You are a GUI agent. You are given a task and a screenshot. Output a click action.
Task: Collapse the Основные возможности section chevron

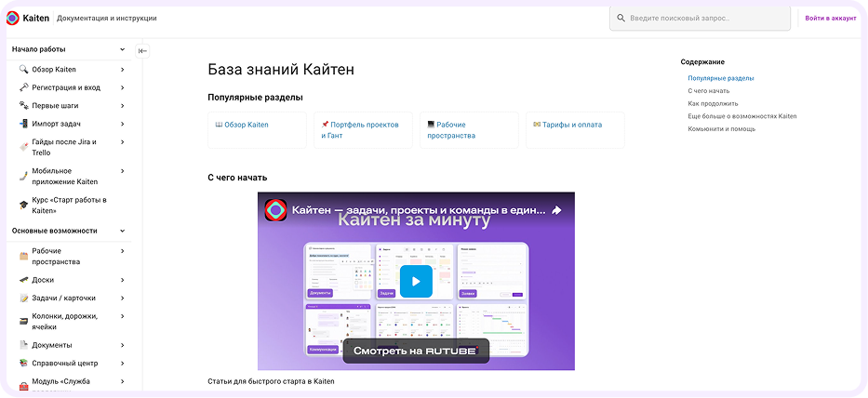(123, 231)
